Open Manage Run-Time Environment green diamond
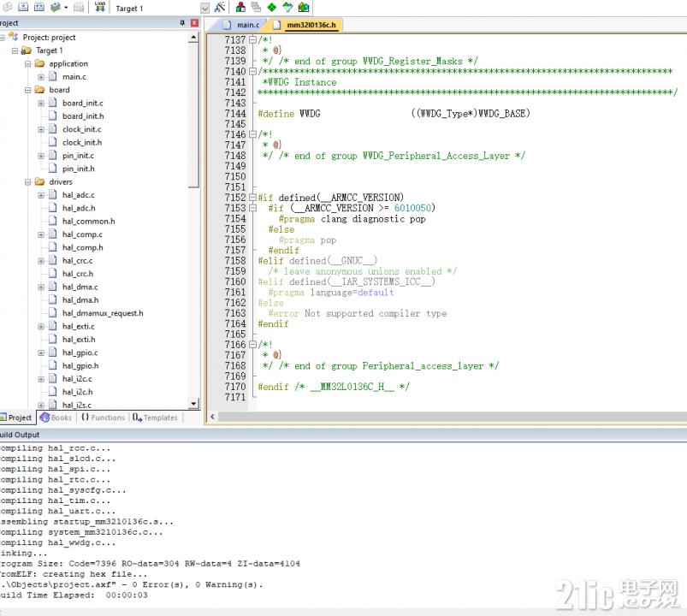The image size is (687, 616). 272,7
